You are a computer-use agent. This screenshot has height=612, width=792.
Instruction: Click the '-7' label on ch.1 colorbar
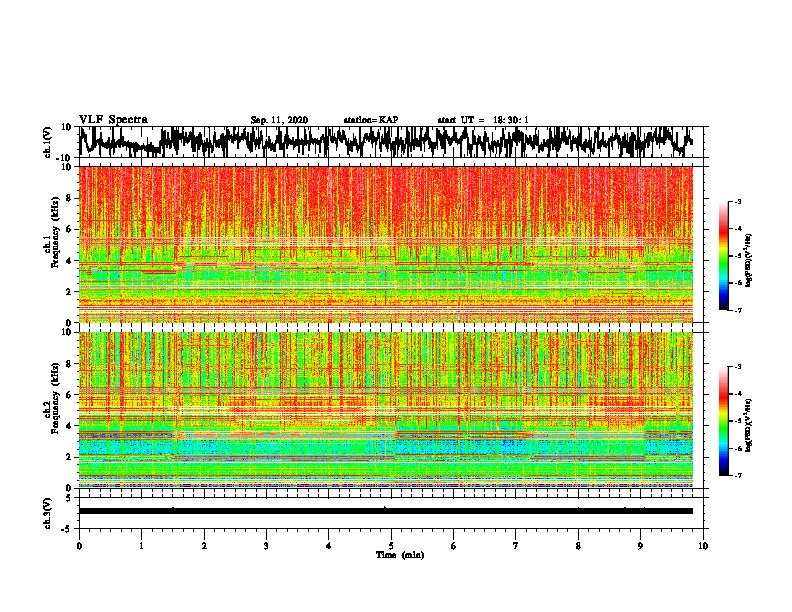pyautogui.click(x=737, y=310)
